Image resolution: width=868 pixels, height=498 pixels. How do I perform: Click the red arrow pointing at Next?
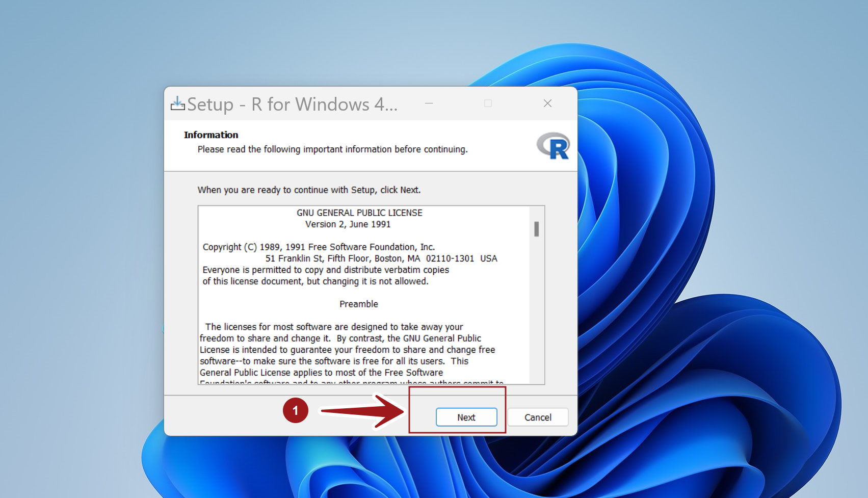pyautogui.click(x=362, y=410)
